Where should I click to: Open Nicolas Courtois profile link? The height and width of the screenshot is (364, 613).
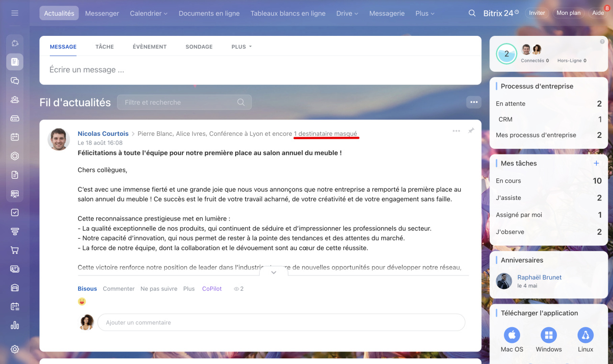coord(103,133)
